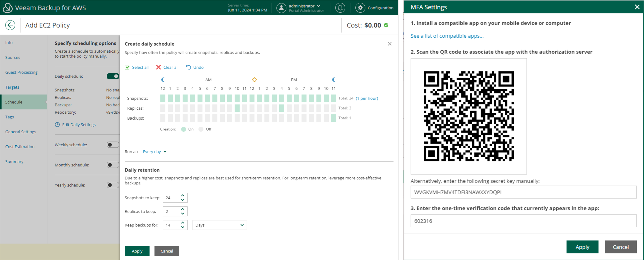Screen dimensions: 644x260
Task: Open the Summary wizard step
Action: (x=14, y=161)
